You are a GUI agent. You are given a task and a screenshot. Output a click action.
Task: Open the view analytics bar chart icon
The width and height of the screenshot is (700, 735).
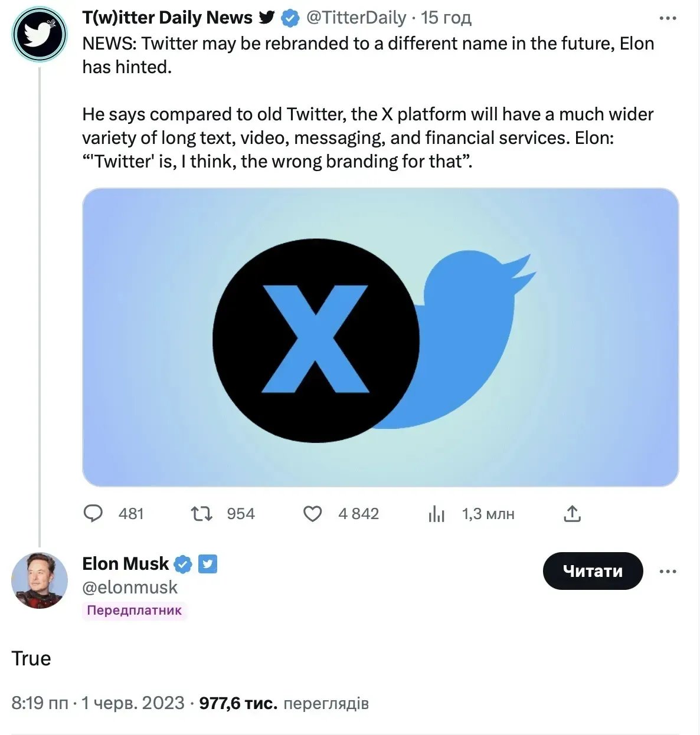[436, 514]
